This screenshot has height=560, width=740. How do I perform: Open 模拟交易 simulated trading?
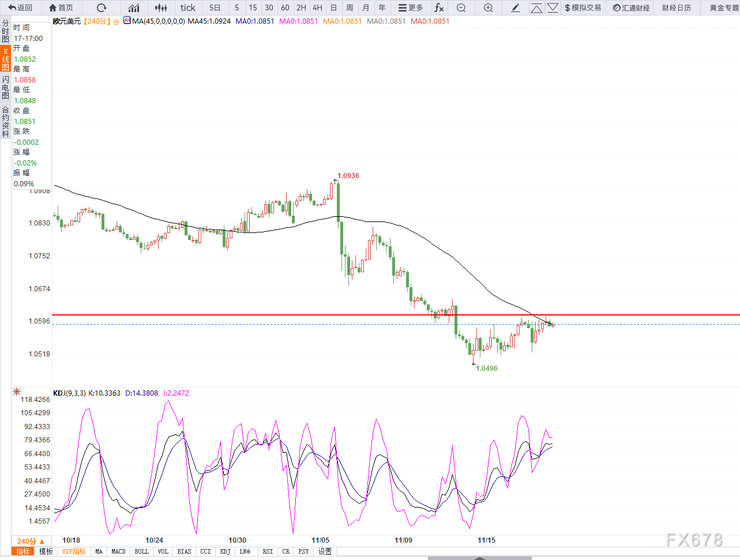(x=583, y=7)
